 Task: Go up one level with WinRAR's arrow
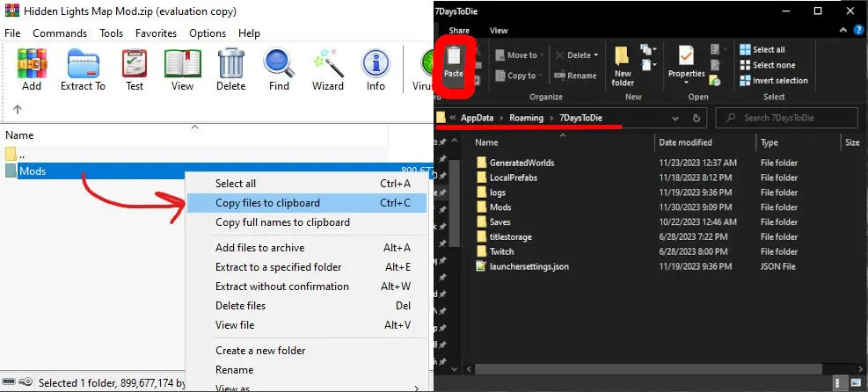coord(18,109)
